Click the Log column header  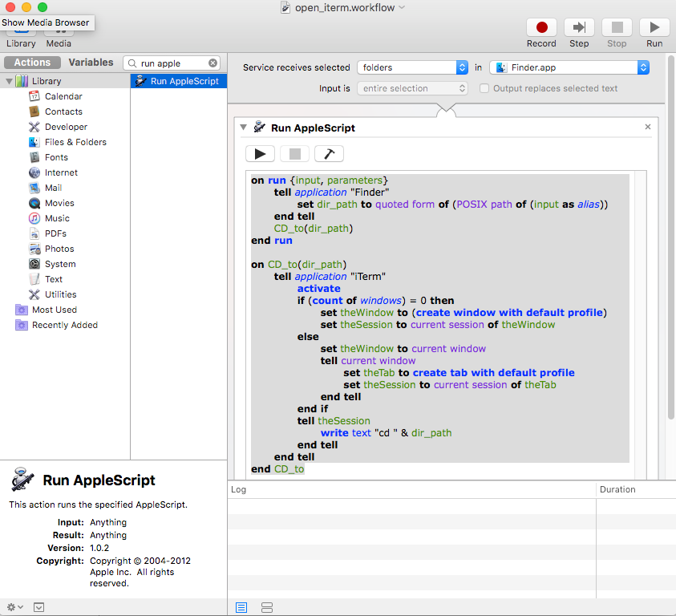[411, 489]
